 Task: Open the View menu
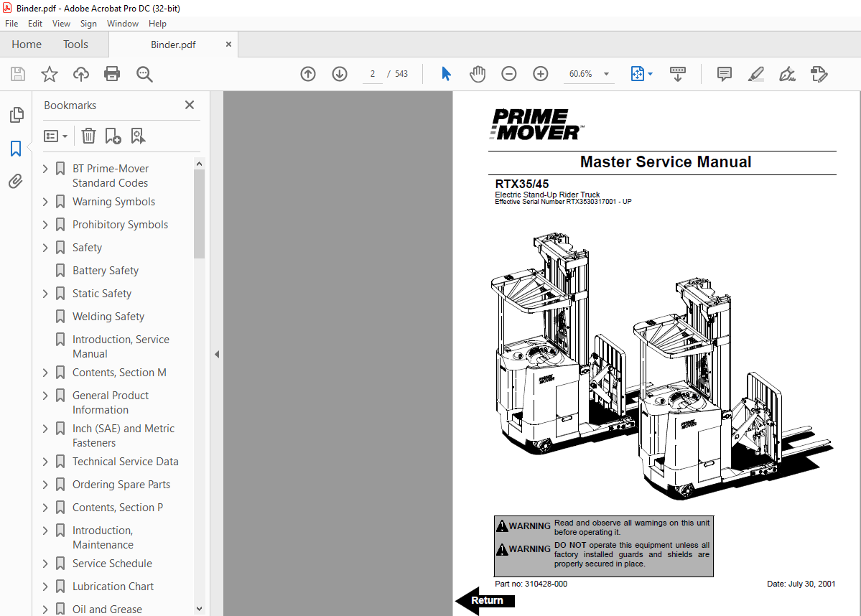(x=61, y=24)
